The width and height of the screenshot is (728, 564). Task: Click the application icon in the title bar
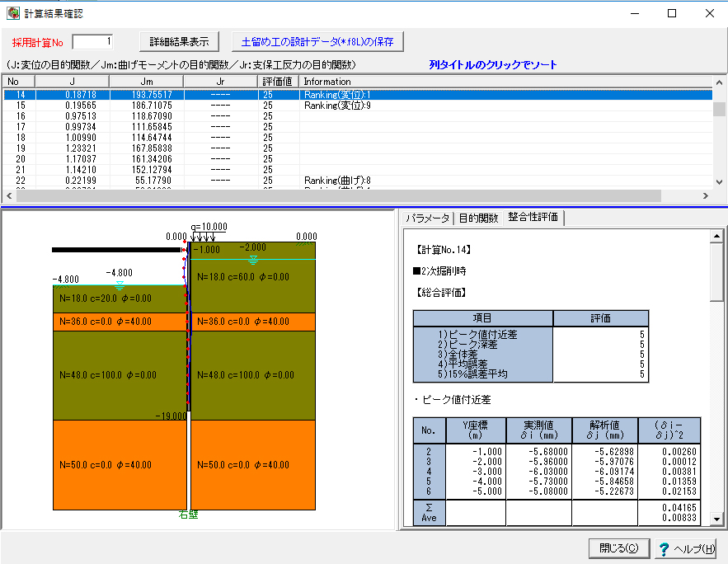point(12,13)
